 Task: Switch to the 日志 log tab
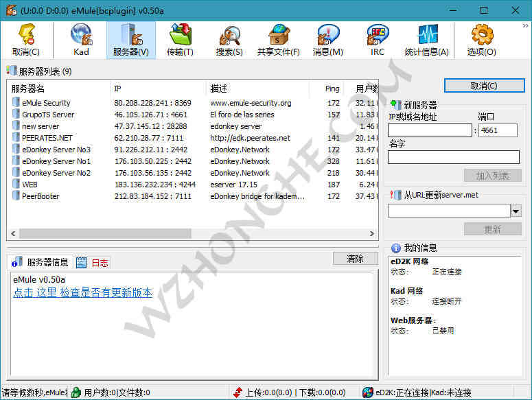pyautogui.click(x=92, y=262)
